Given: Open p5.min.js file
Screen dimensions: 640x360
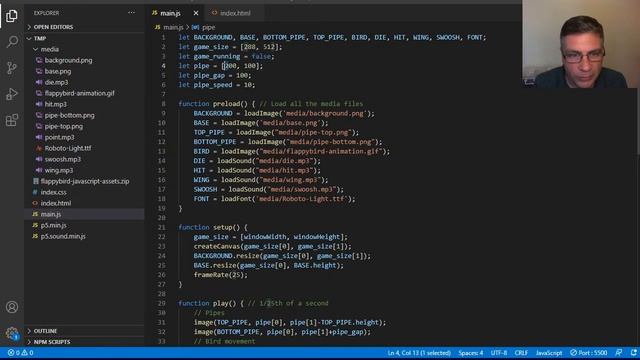Looking at the screenshot, I should 53,225.
